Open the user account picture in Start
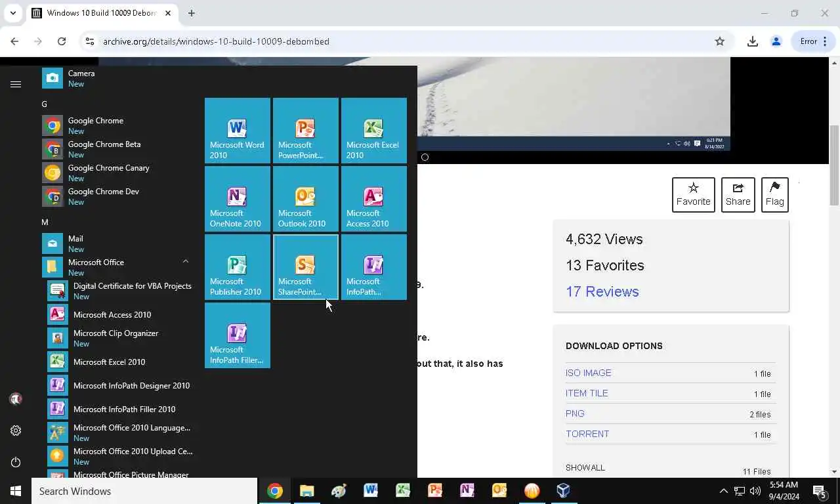Viewport: 840px width, 504px height. pyautogui.click(x=16, y=399)
